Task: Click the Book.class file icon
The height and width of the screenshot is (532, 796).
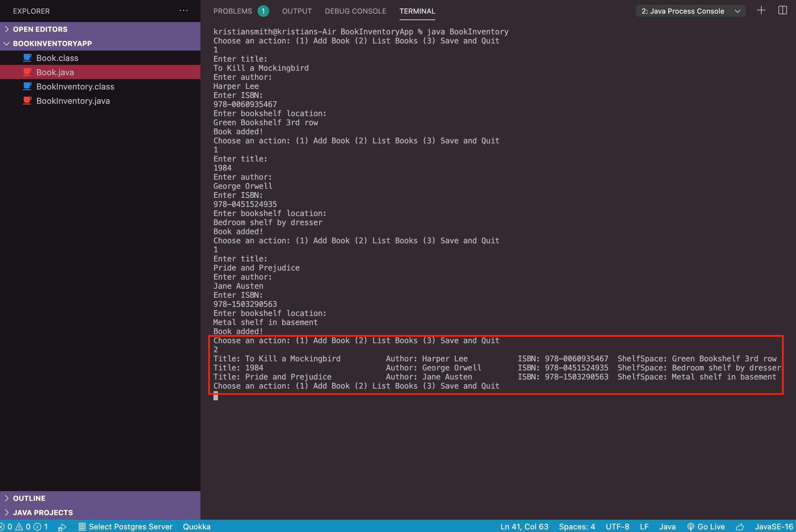Action: pos(27,58)
